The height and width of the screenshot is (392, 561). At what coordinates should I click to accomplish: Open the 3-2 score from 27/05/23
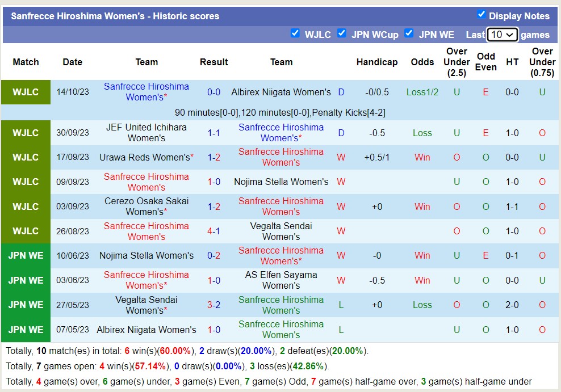214,305
